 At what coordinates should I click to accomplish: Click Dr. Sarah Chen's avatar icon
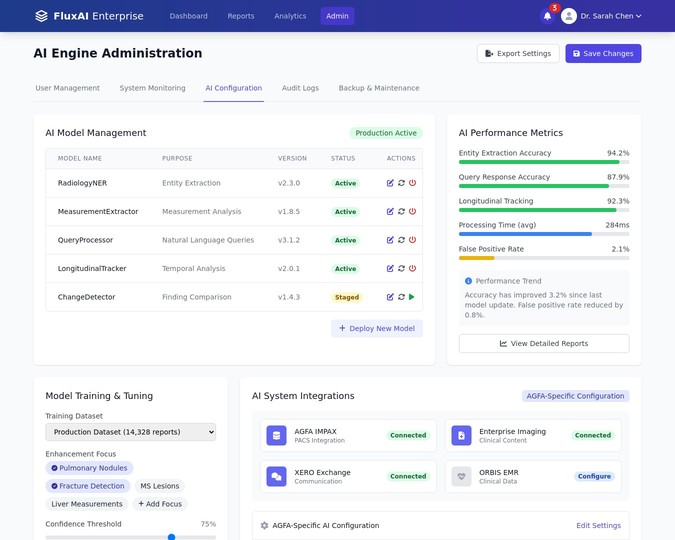click(x=569, y=16)
